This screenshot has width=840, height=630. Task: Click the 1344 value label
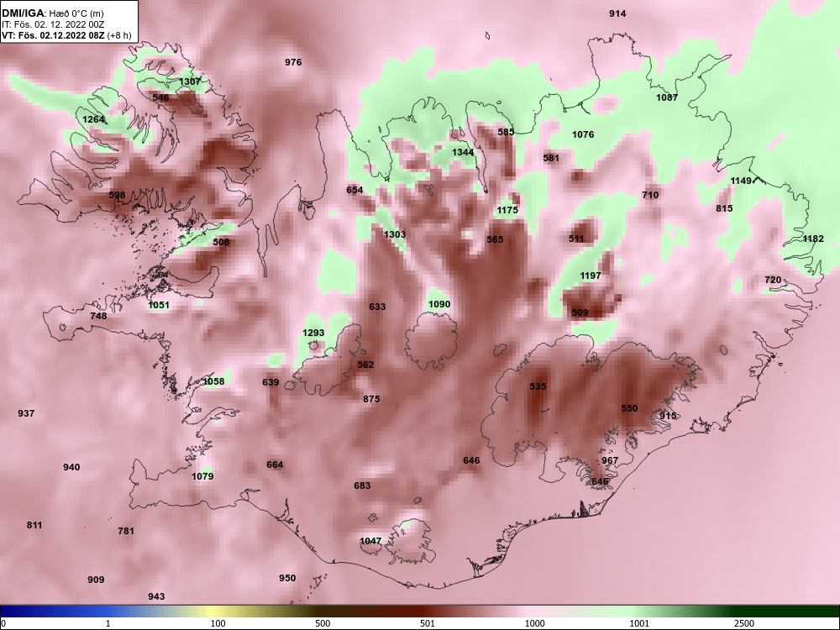(x=463, y=152)
